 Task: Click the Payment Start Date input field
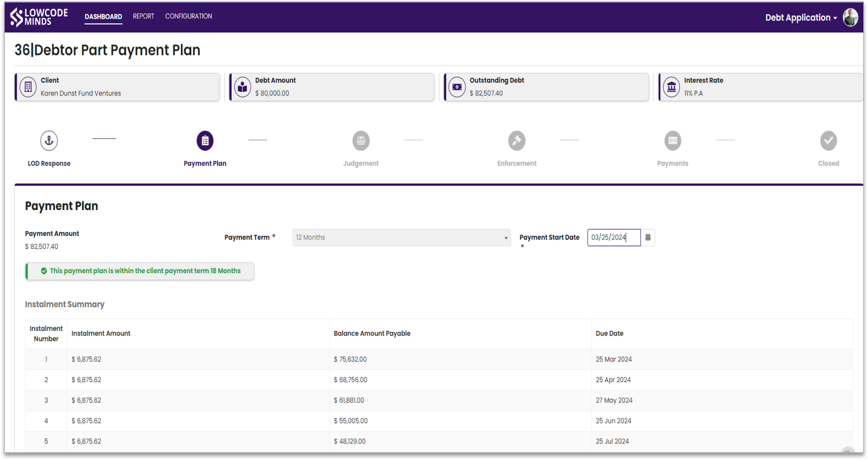pos(614,238)
